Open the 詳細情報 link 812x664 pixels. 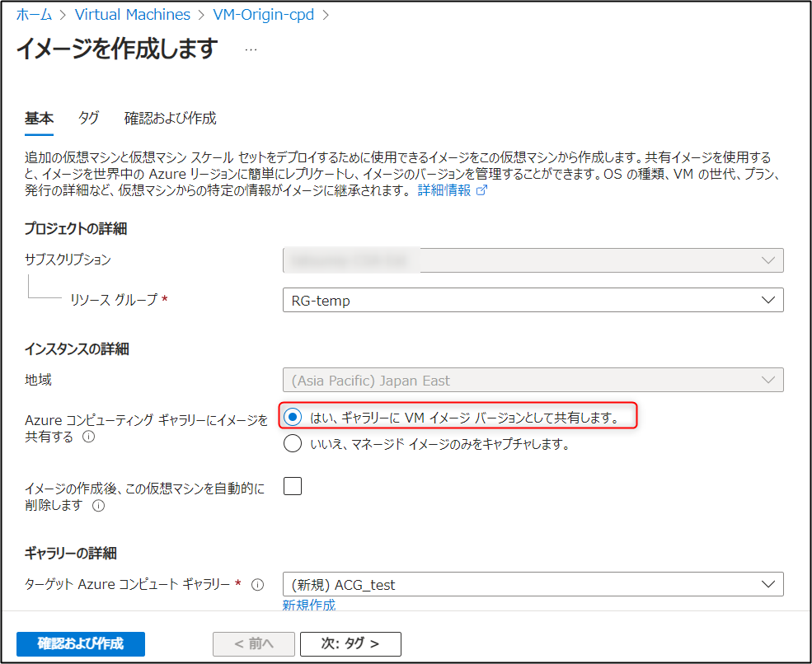click(444, 190)
